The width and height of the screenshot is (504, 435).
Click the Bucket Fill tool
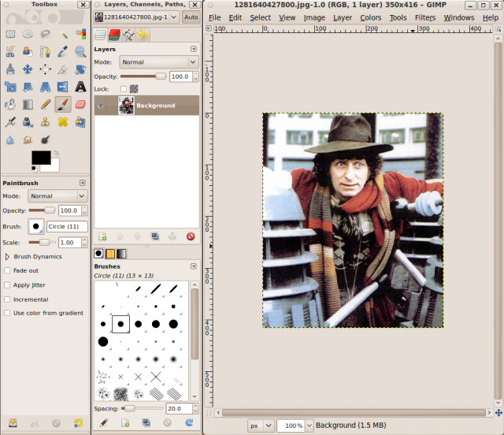pyautogui.click(x=10, y=104)
